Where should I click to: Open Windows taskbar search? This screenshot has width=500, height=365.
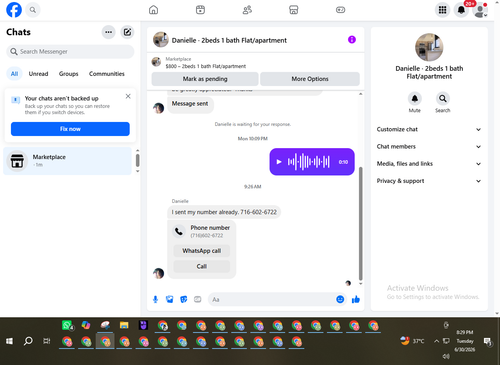click(28, 341)
